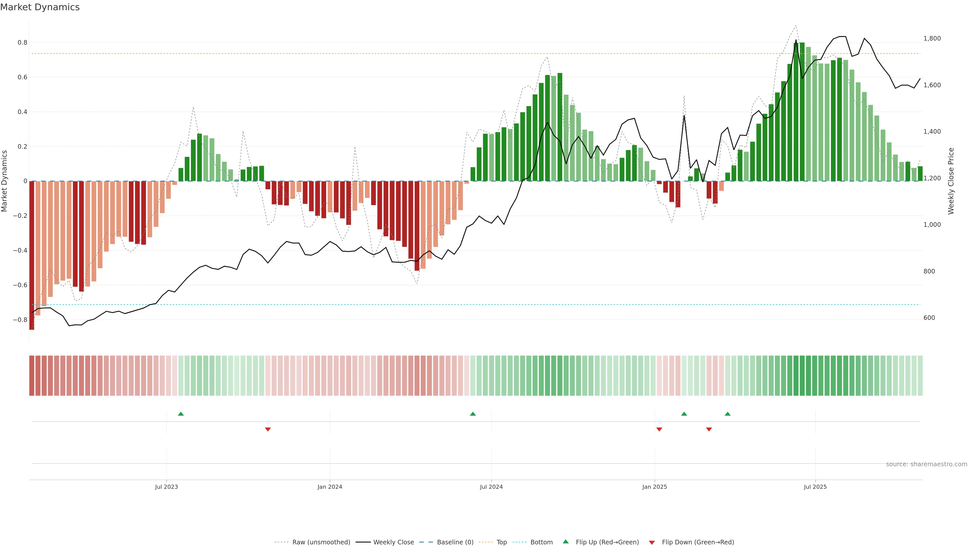Toggle the Weekly Close legend entry
980x551 pixels.
point(393,542)
